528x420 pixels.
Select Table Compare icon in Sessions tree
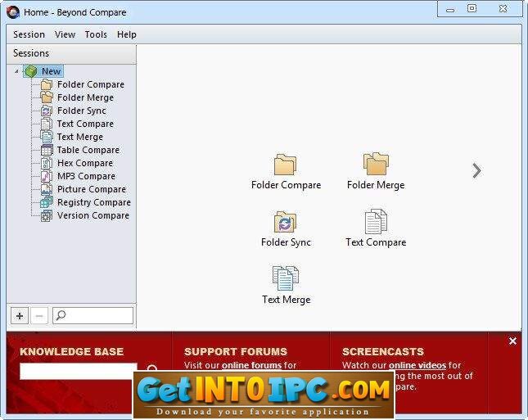coord(47,150)
